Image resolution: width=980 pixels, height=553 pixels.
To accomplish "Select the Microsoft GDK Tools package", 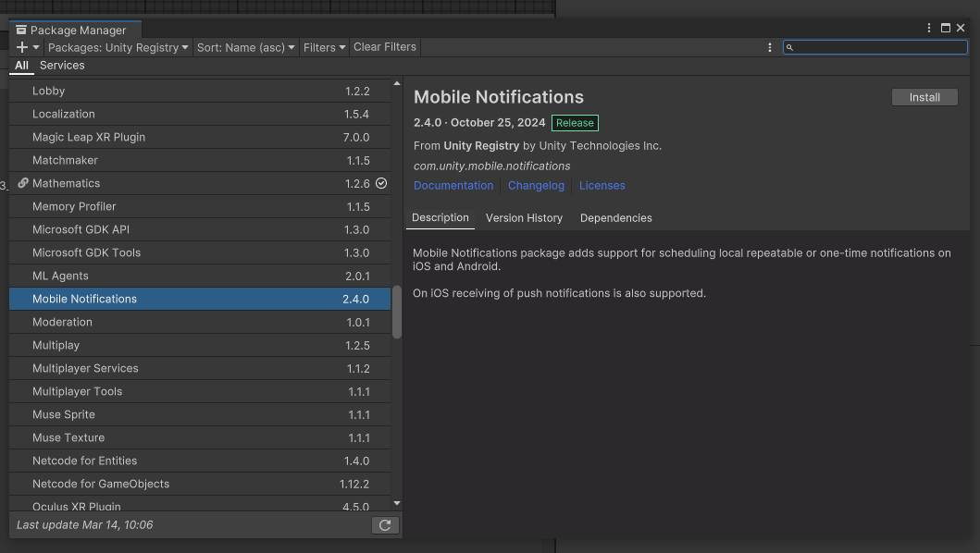I will pos(200,253).
